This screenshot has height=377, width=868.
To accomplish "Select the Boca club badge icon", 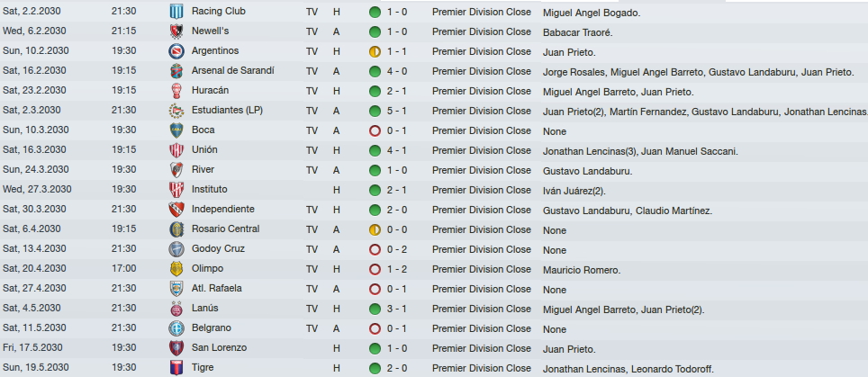I will (176, 130).
